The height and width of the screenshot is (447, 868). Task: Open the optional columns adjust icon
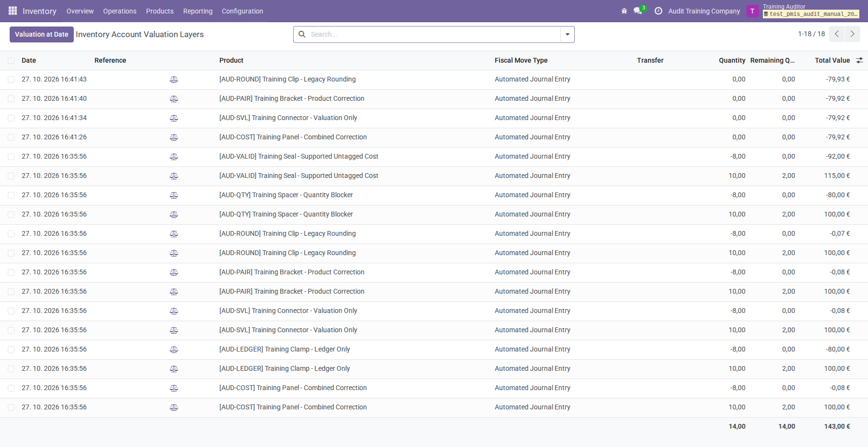click(x=859, y=60)
